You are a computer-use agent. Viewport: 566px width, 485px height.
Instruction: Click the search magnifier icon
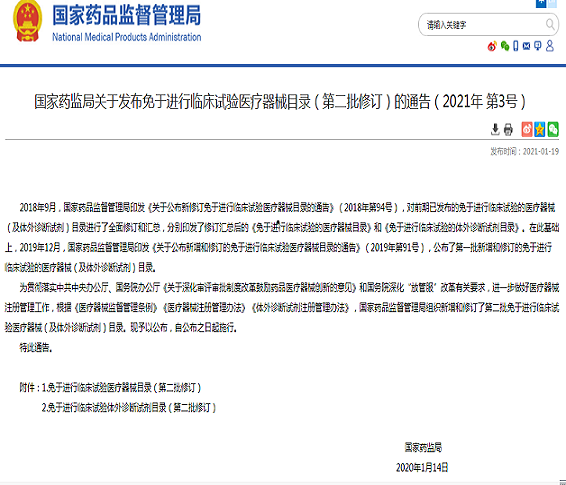(550, 24)
